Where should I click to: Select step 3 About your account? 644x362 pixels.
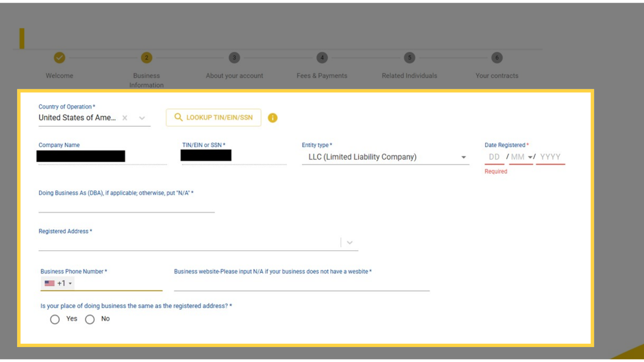[x=234, y=58]
